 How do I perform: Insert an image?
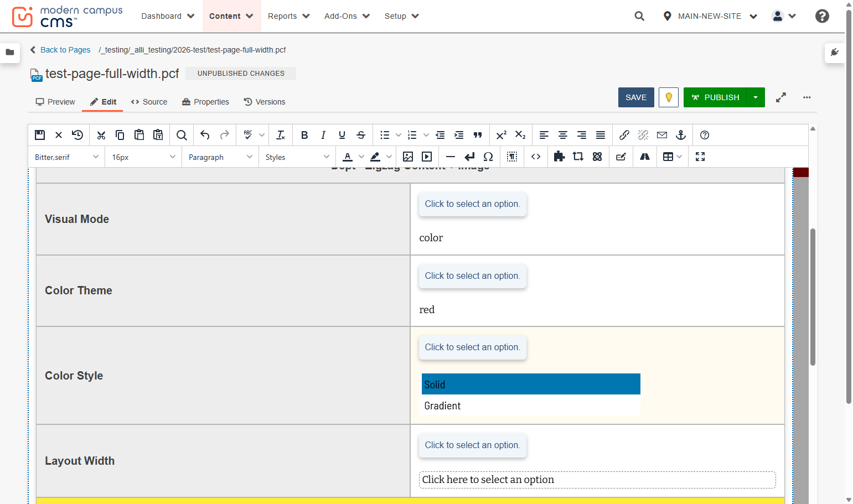(x=408, y=157)
